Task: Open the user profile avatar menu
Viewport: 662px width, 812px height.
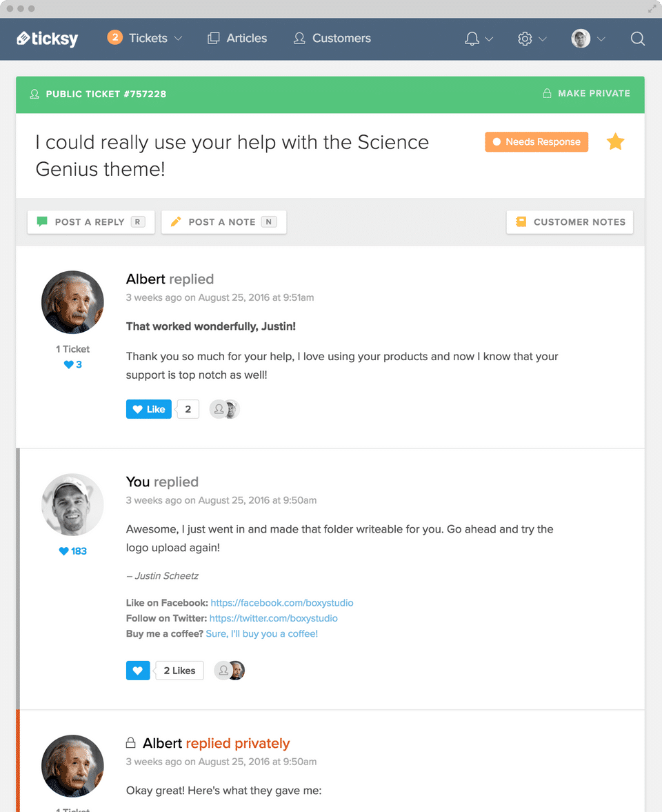Action: tap(581, 39)
